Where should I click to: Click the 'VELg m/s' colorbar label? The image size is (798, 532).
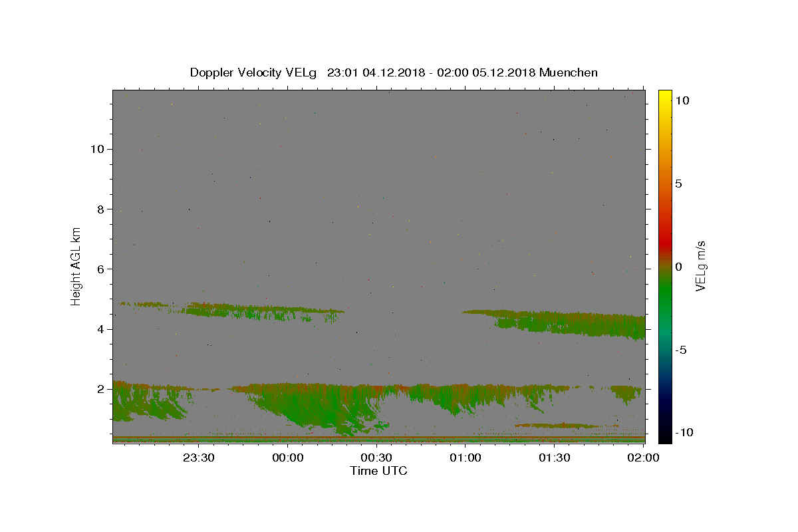click(700, 266)
